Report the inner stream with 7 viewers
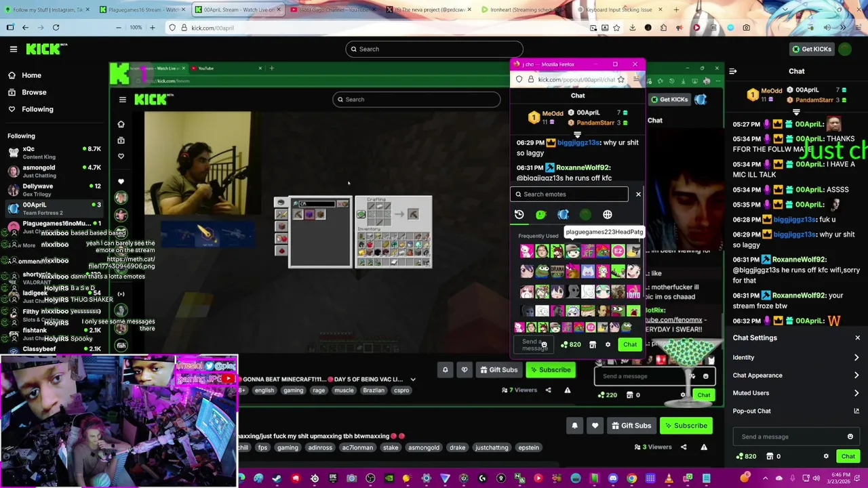868x488 pixels. pos(568,390)
